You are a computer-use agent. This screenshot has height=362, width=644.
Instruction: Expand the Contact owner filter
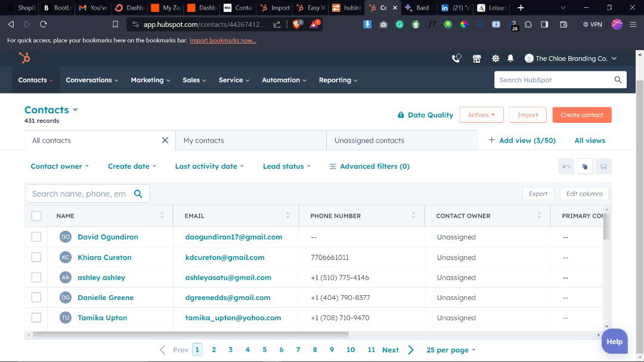(x=60, y=166)
